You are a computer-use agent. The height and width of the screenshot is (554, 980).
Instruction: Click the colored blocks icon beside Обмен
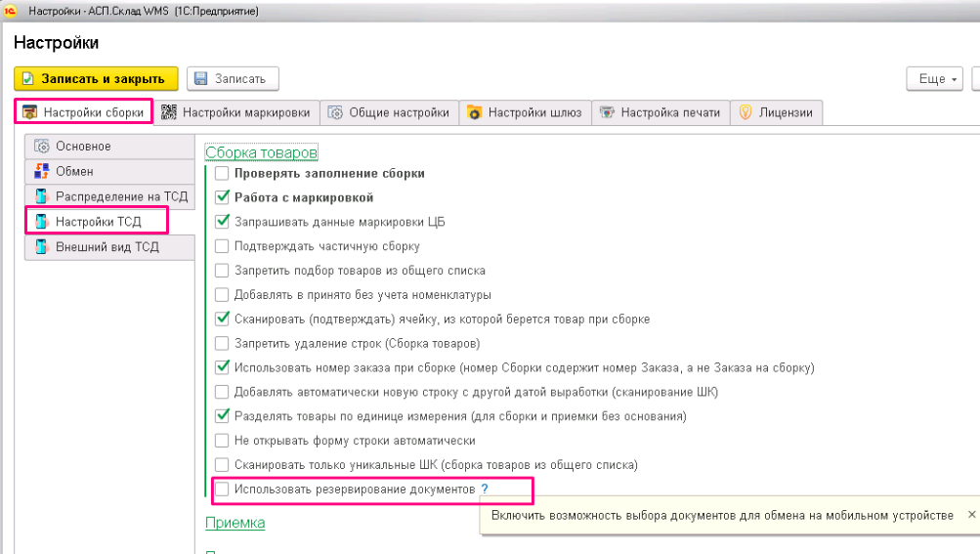(42, 171)
